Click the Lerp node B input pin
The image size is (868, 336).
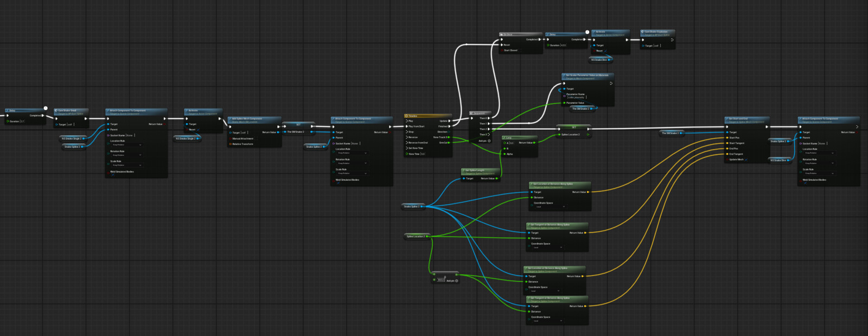point(505,149)
